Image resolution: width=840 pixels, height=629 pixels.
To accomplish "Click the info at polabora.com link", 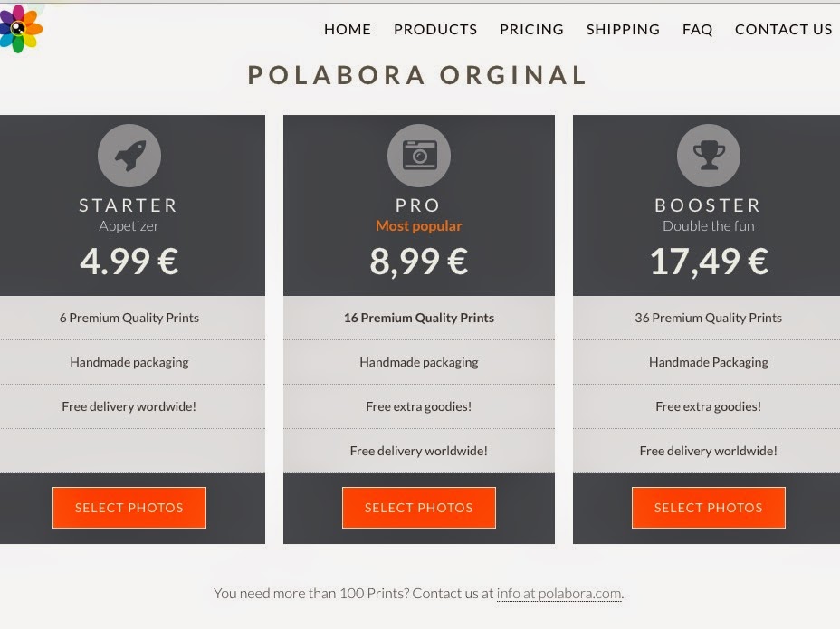I will (558, 594).
